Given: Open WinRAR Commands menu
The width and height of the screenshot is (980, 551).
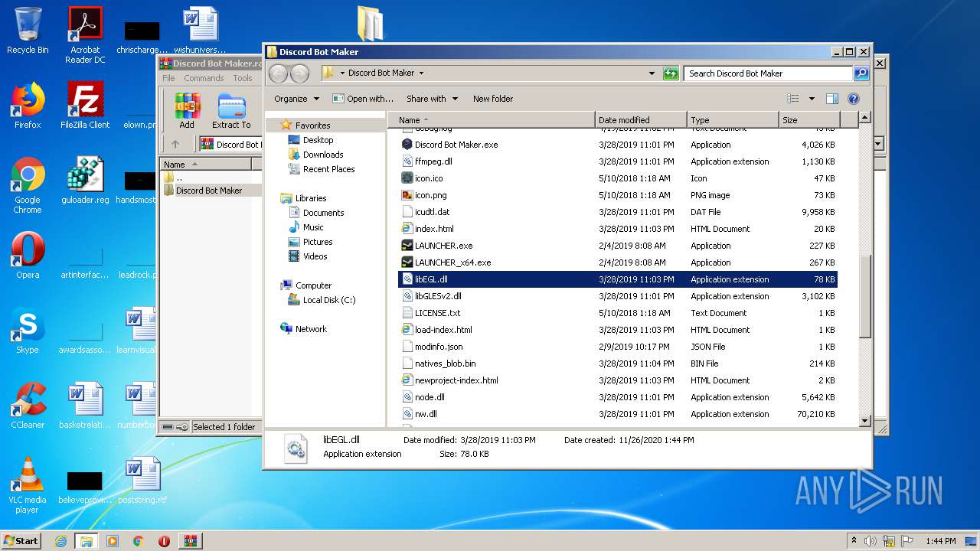Looking at the screenshot, I should (x=204, y=78).
